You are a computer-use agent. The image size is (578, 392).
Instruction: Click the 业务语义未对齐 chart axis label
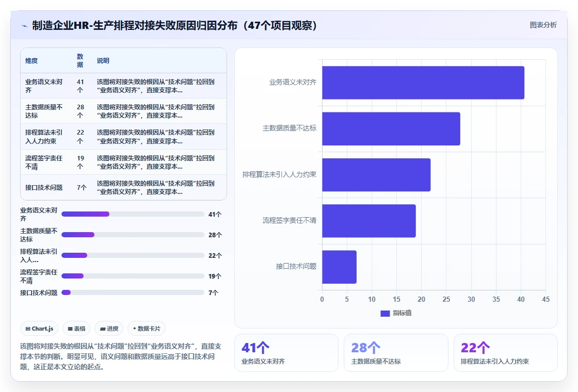click(x=293, y=82)
